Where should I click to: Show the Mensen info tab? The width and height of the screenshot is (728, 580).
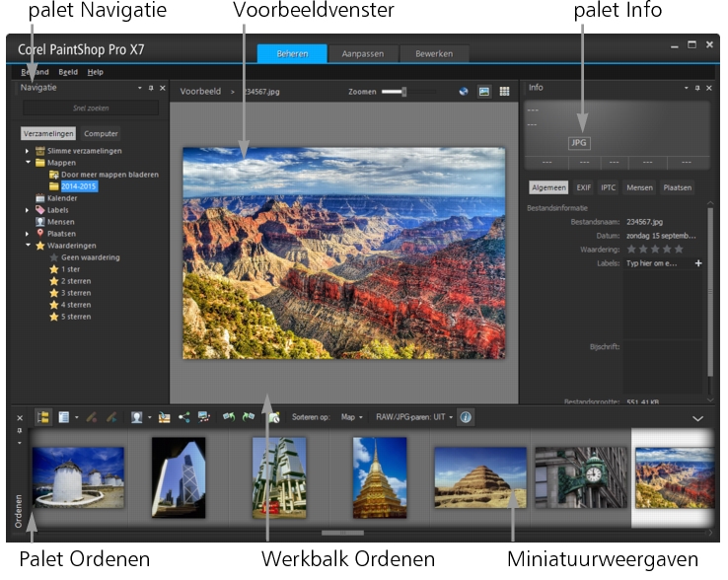pos(639,187)
